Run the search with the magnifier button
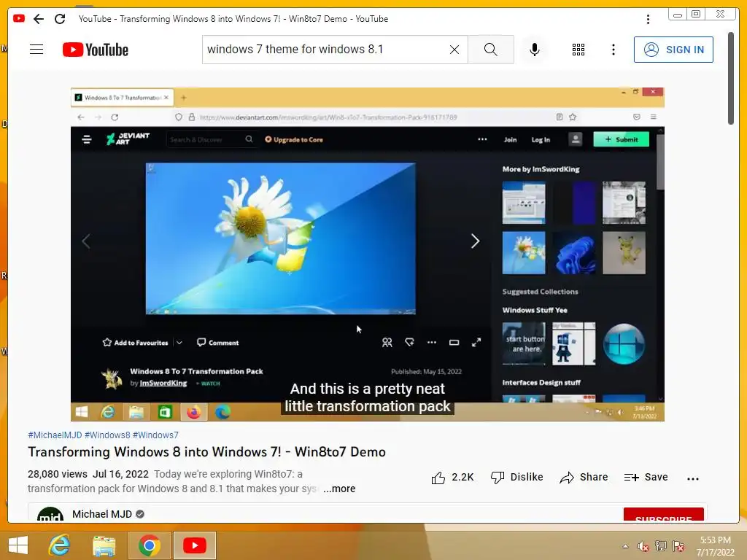Image resolution: width=747 pixels, height=560 pixels. pos(491,50)
